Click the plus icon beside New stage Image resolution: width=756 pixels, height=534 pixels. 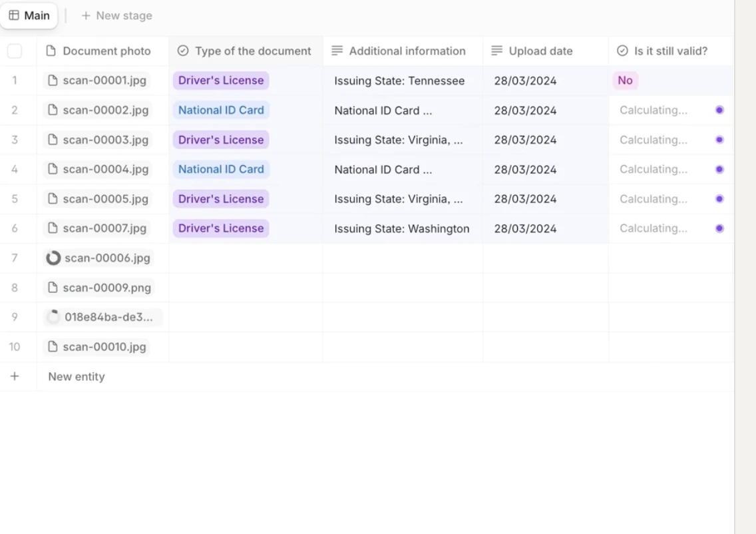pyautogui.click(x=86, y=15)
